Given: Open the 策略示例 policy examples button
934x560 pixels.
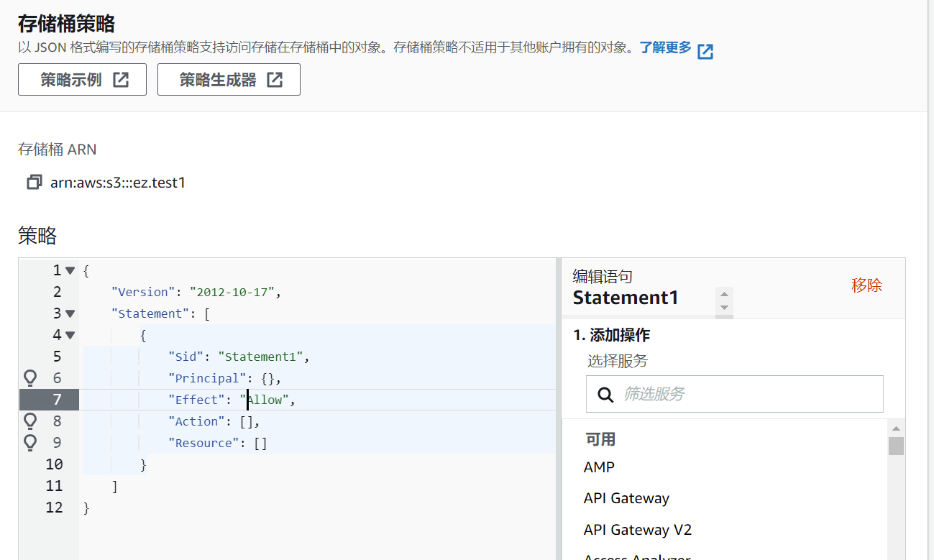Looking at the screenshot, I should point(82,80).
